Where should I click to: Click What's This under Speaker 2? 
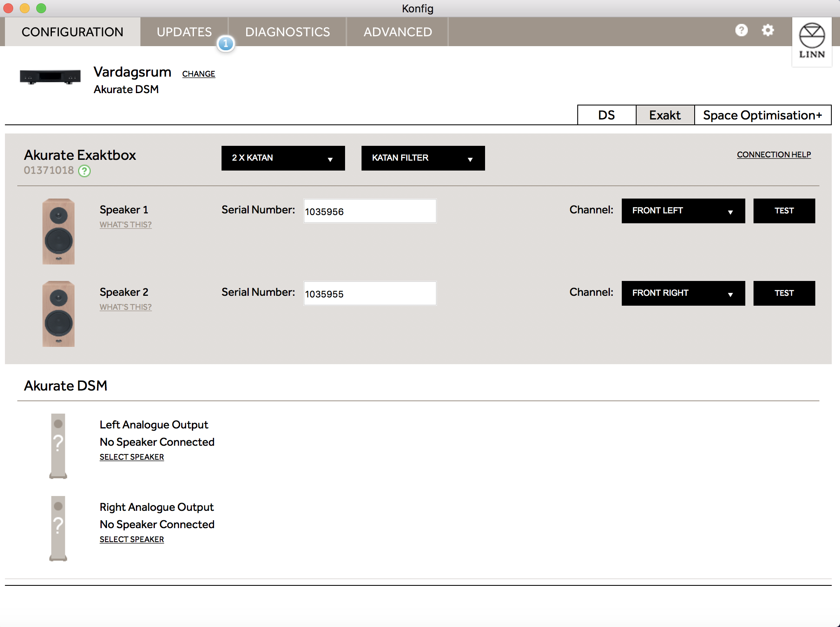tap(126, 307)
